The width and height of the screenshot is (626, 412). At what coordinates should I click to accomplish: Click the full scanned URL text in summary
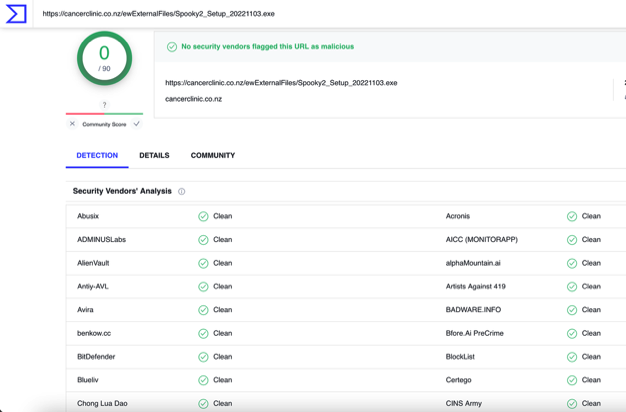pos(281,83)
